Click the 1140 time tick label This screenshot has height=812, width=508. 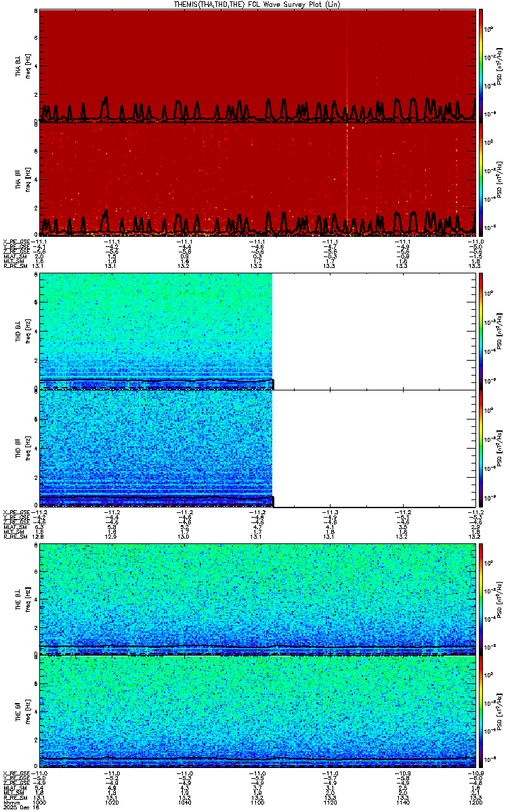(x=402, y=803)
